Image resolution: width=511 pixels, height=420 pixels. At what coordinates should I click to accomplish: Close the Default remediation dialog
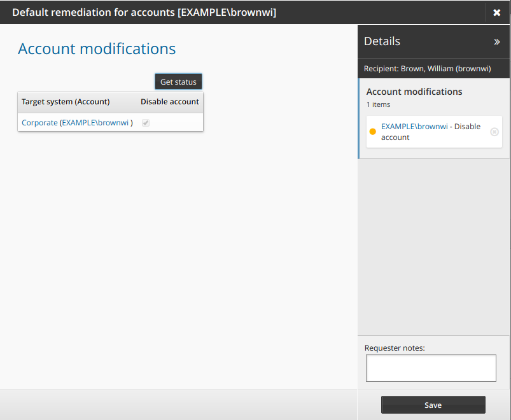click(497, 12)
